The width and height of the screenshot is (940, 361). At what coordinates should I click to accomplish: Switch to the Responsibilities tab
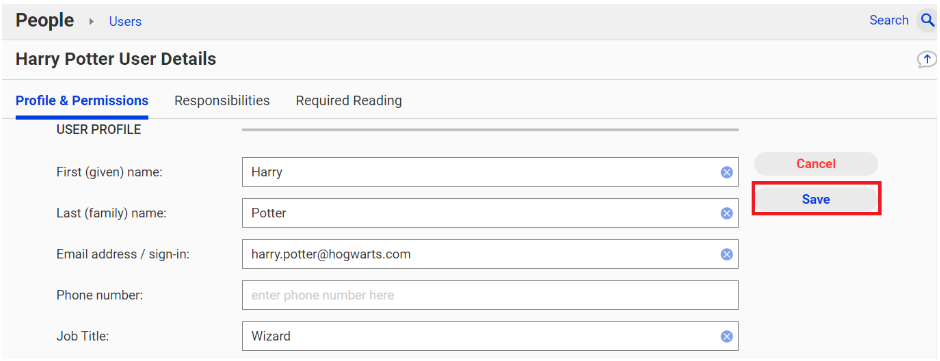222,100
